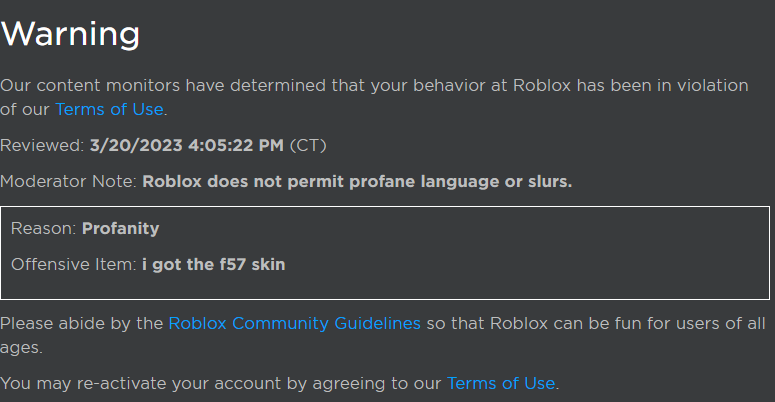Open Terms of Use link in violation paragraph
The image size is (775, 402).
(109, 109)
